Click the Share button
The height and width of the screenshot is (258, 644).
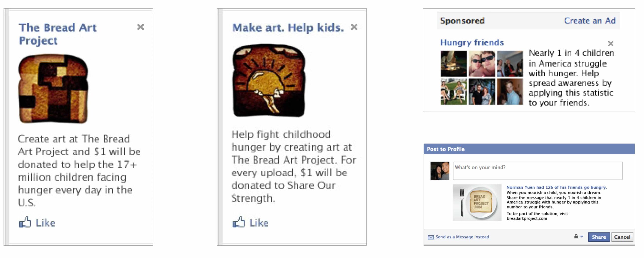pos(599,237)
